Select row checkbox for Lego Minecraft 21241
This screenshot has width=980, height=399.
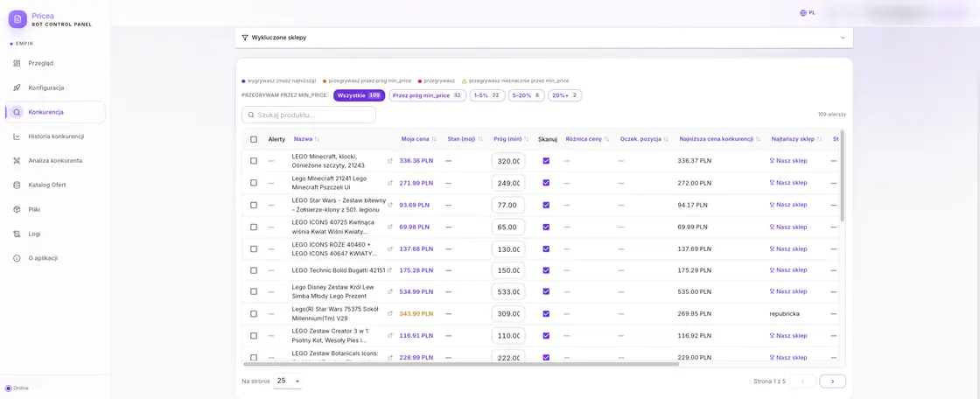254,183
